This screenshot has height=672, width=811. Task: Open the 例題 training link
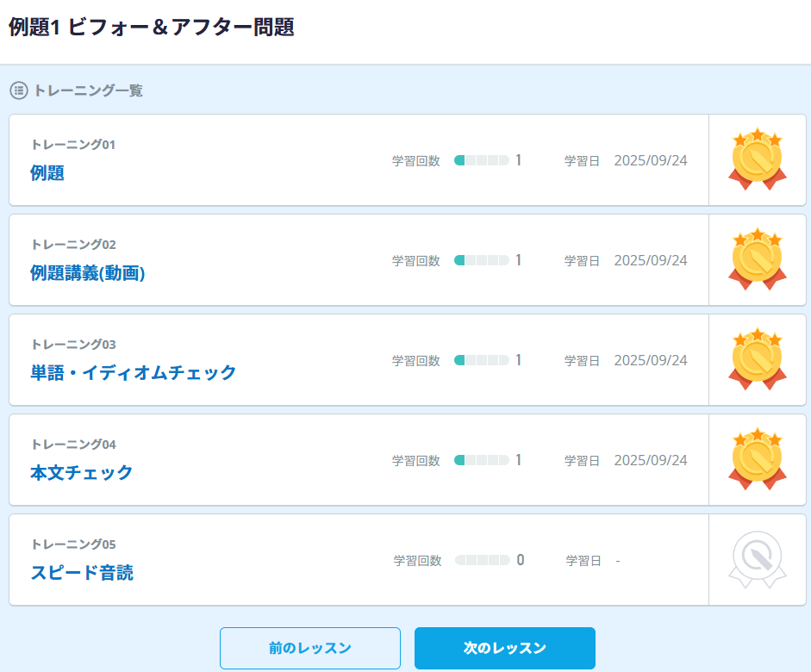(x=47, y=173)
